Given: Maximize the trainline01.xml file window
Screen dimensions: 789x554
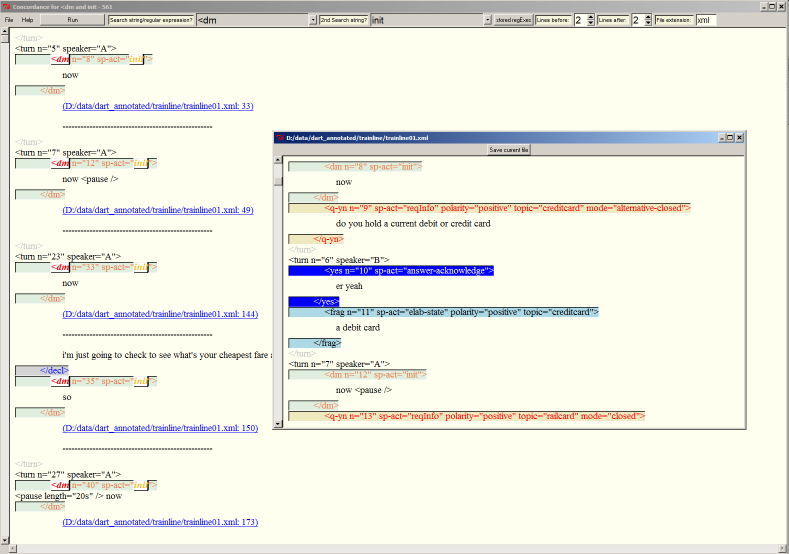Looking at the screenshot, I should (729, 137).
